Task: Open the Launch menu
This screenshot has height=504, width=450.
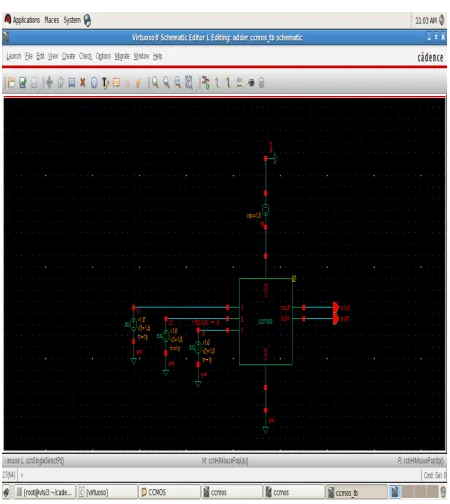Action: tap(14, 56)
